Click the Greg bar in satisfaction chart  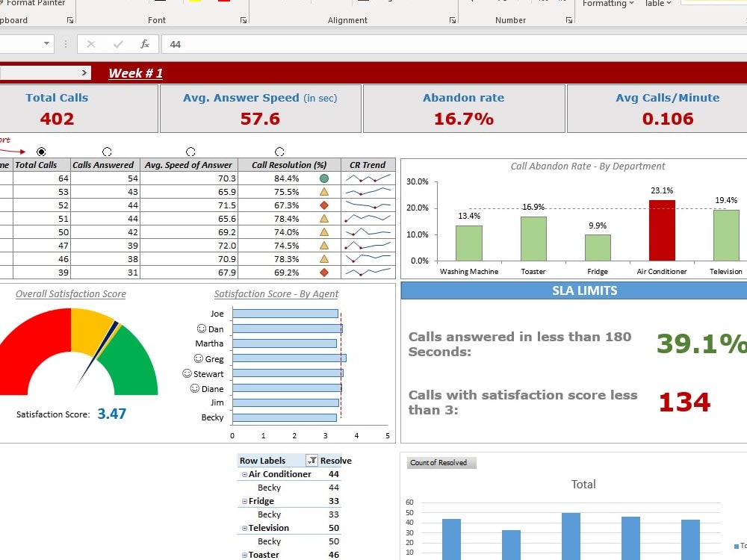tap(289, 358)
